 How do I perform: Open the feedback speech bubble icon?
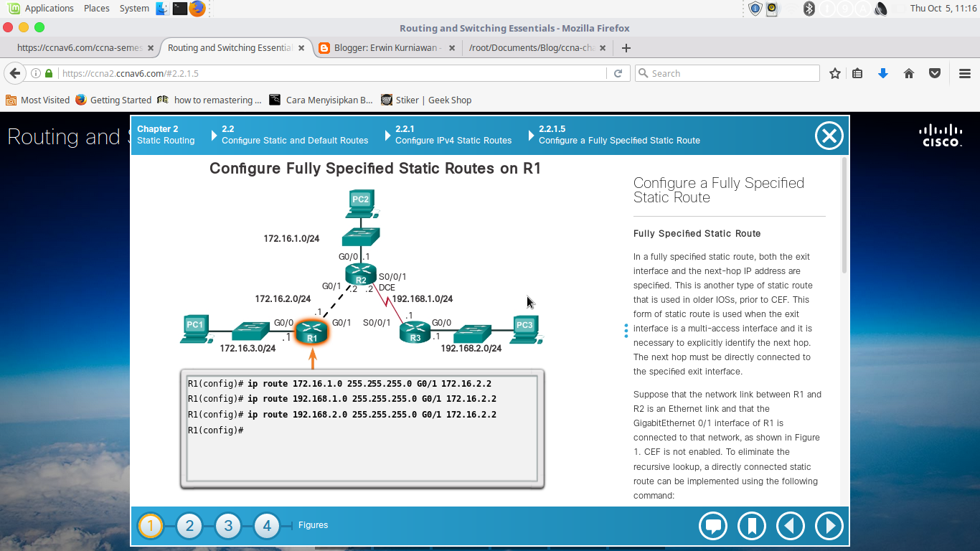[x=712, y=526]
